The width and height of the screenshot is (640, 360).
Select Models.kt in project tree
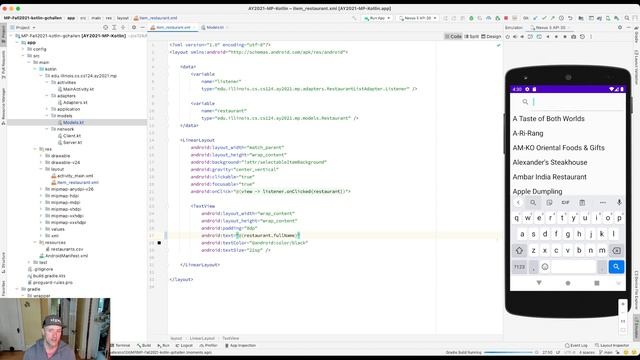point(71,122)
